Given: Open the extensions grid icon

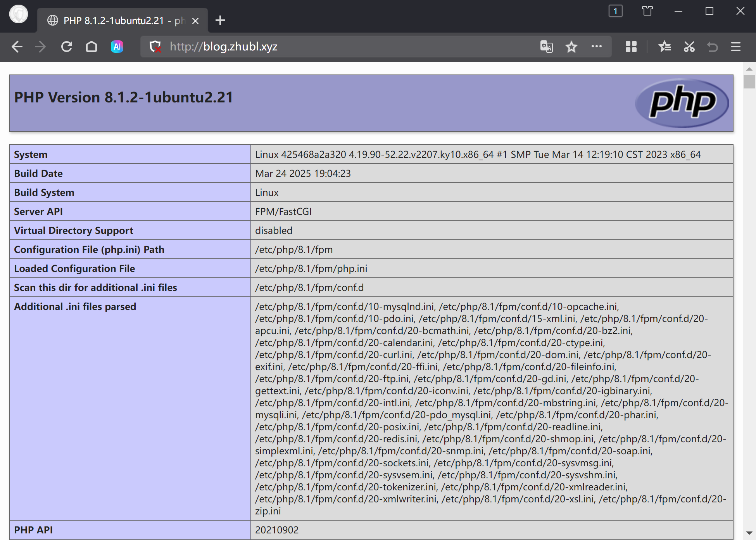Looking at the screenshot, I should (631, 47).
